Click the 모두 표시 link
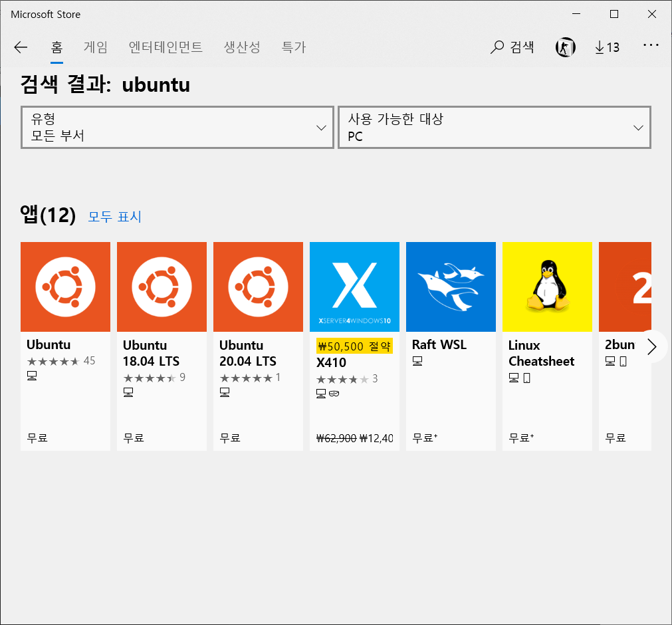The image size is (672, 625). 115,217
